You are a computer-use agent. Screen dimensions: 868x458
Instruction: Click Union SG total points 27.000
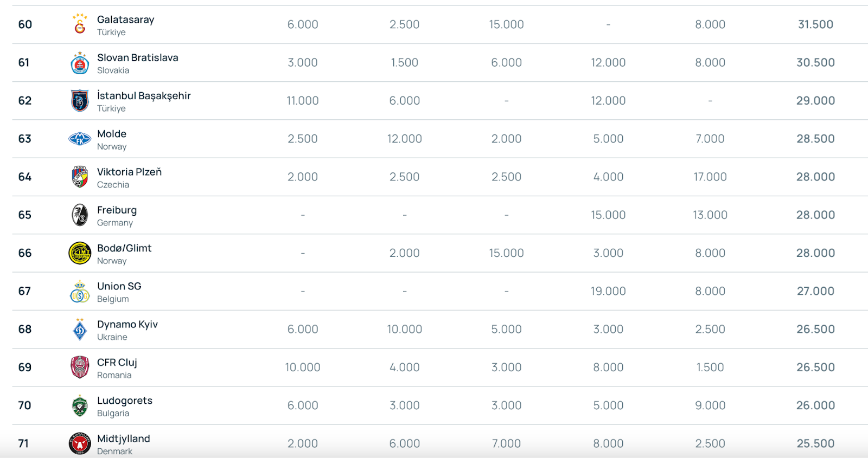coord(815,291)
